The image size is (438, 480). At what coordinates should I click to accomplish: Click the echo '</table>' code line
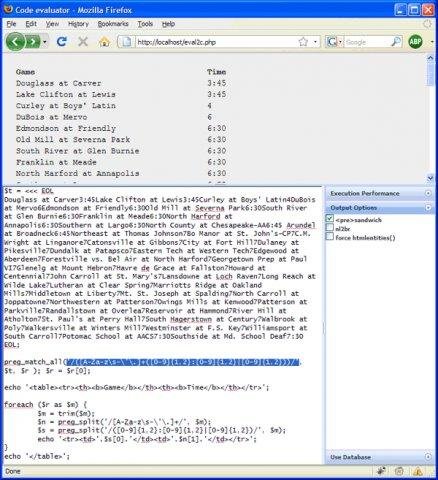point(37,456)
